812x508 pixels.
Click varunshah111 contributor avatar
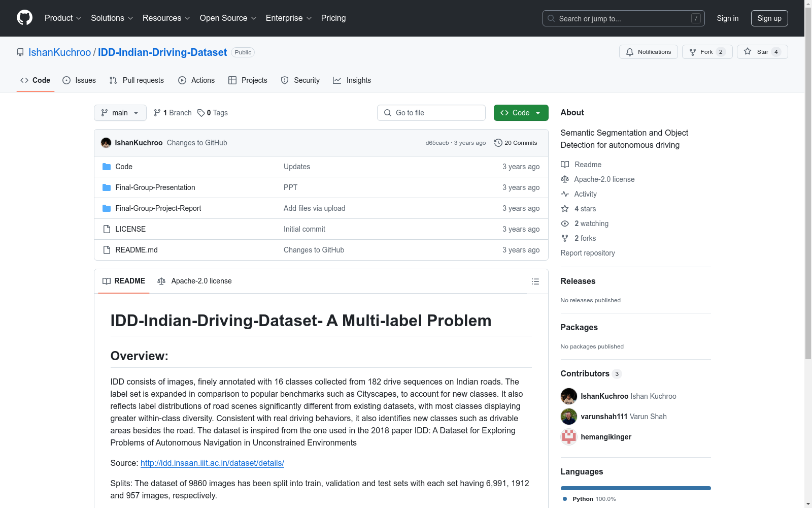click(569, 417)
